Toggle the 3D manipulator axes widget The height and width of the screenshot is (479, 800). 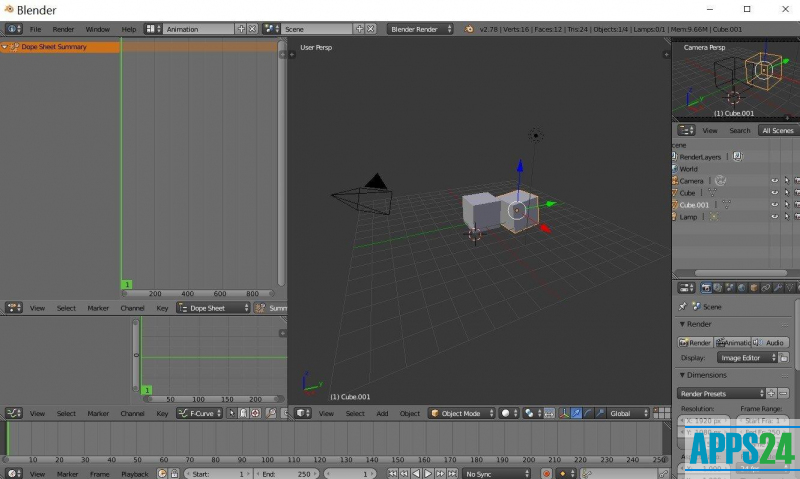(564, 413)
